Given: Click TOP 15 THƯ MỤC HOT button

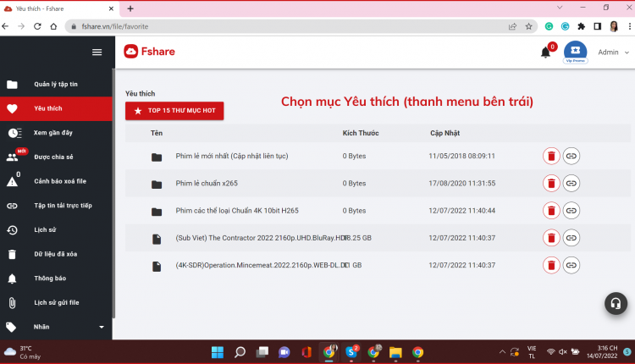Looking at the screenshot, I should pyautogui.click(x=174, y=111).
